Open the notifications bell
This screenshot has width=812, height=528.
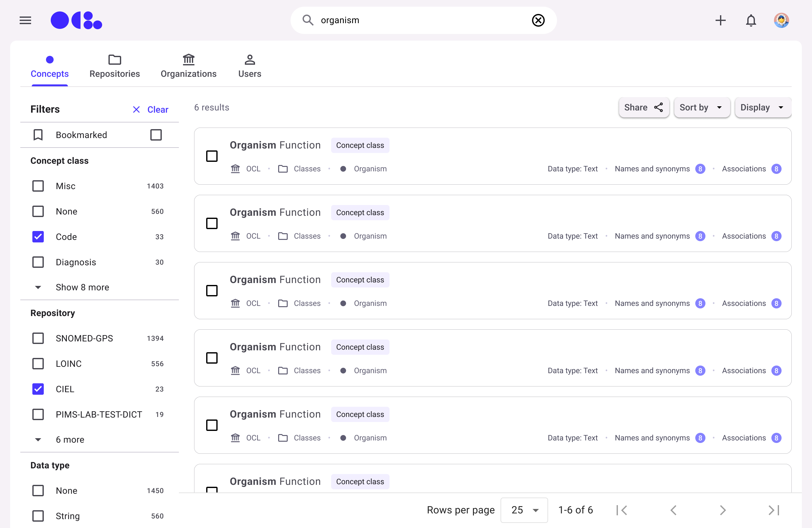pos(750,21)
